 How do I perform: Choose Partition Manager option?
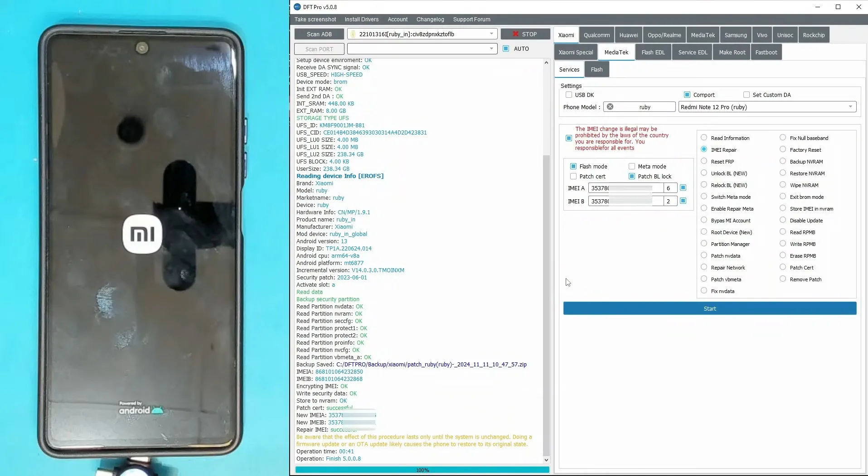point(704,243)
